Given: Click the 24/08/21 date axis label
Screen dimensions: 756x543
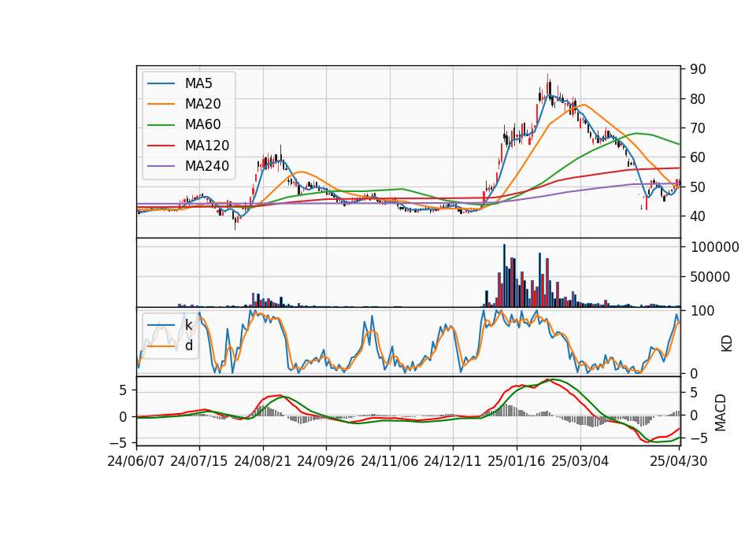Looking at the screenshot, I should [x=263, y=461].
